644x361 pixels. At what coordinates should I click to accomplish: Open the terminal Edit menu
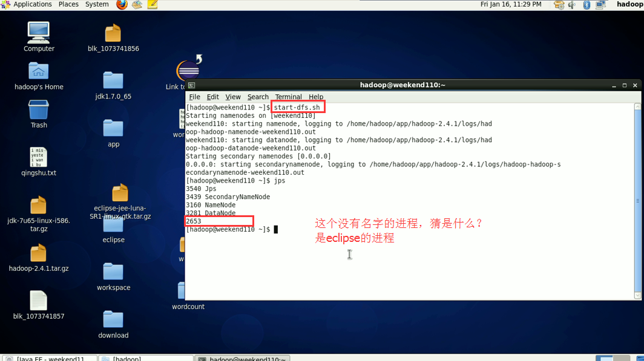213,97
